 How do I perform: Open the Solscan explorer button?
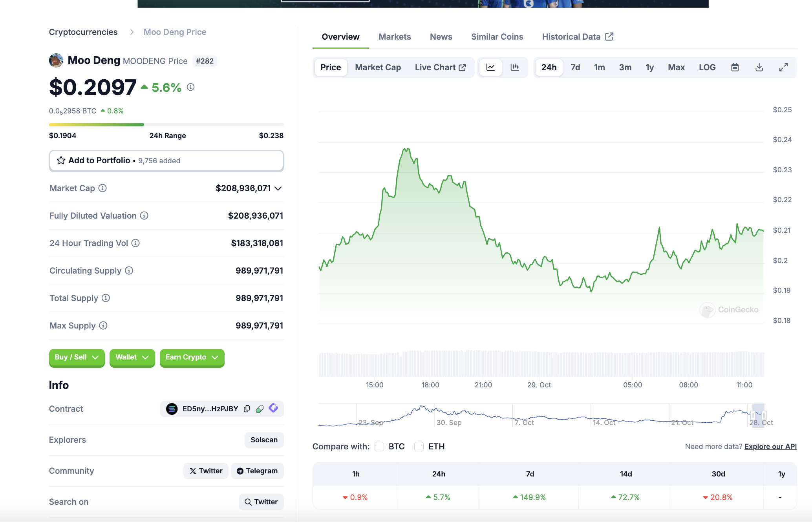tap(264, 440)
